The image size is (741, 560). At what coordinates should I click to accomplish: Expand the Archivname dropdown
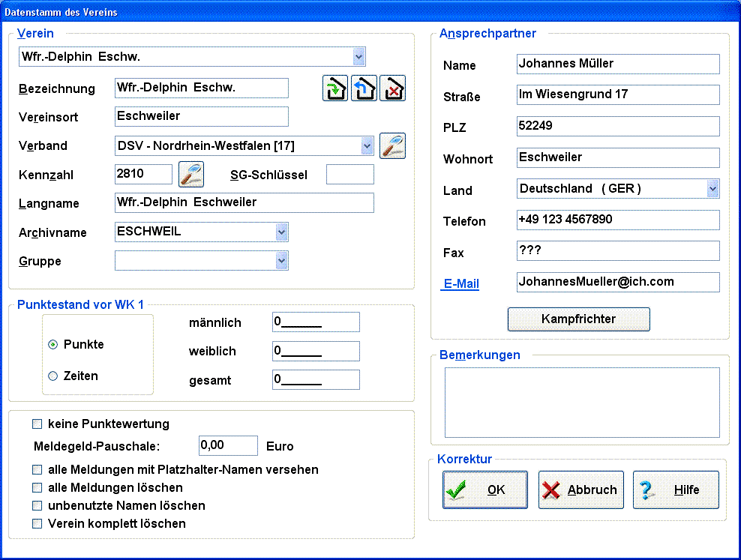[282, 232]
